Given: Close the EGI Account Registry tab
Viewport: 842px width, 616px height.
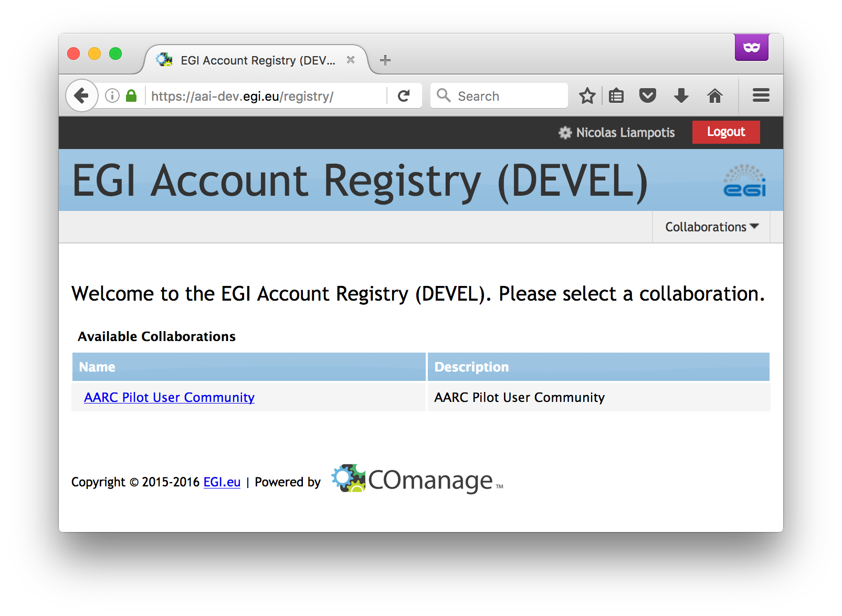Looking at the screenshot, I should click(x=351, y=60).
